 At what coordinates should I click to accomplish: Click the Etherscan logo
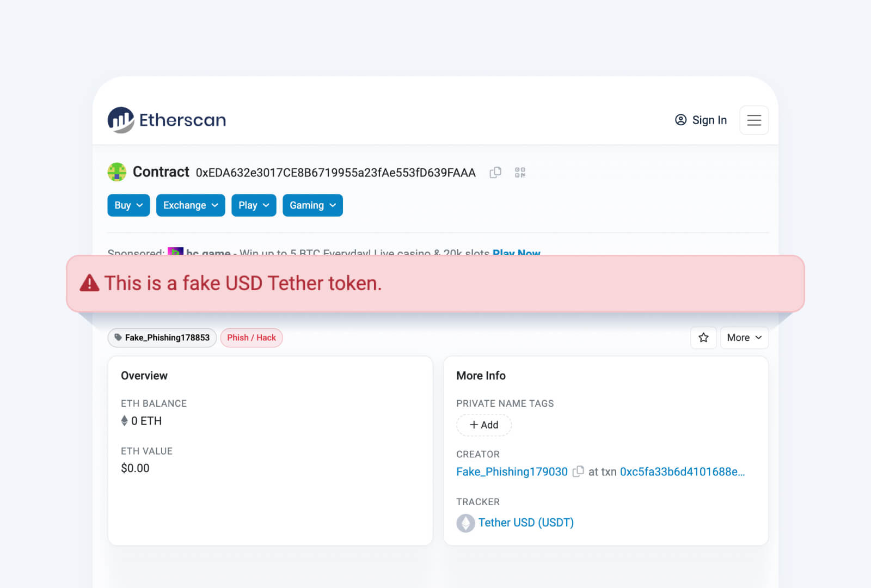[x=167, y=120]
